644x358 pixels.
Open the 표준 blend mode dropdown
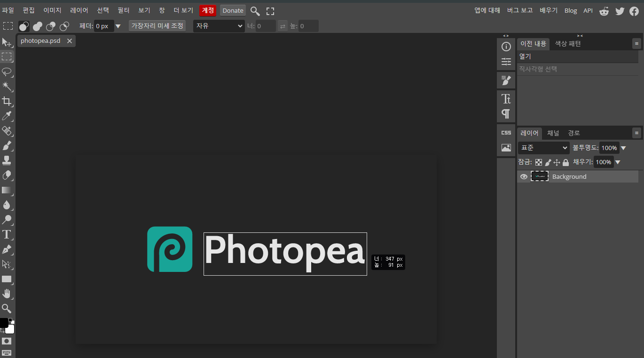[x=544, y=148]
